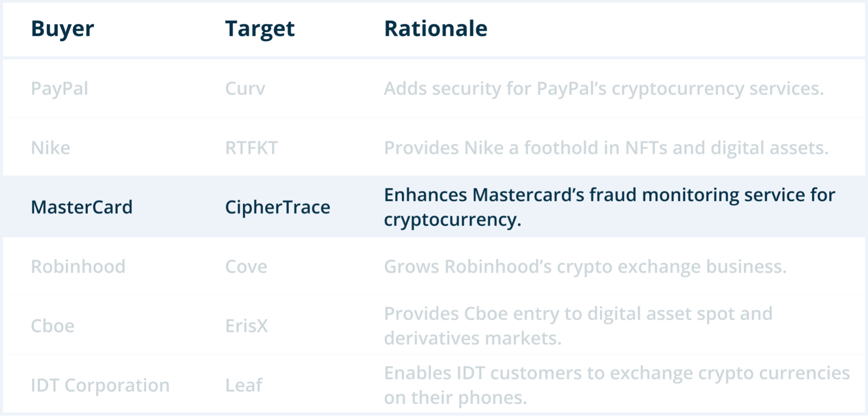The image size is (868, 416).
Task: Select the Cboe buyer cell
Action: pyautogui.click(x=53, y=326)
